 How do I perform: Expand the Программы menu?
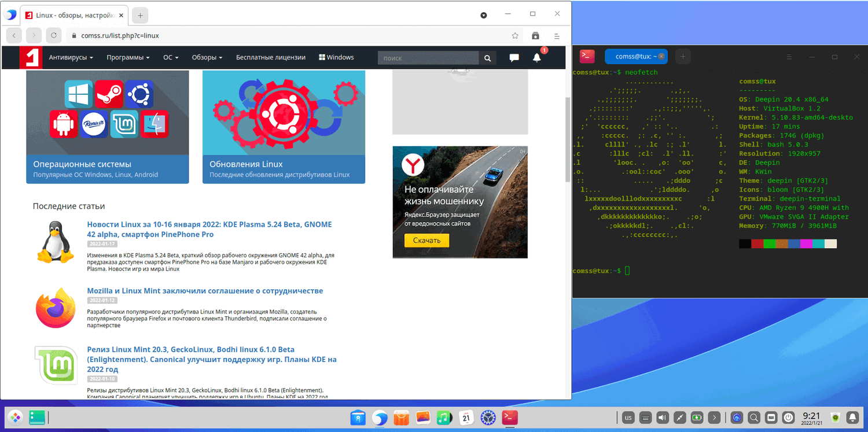128,58
